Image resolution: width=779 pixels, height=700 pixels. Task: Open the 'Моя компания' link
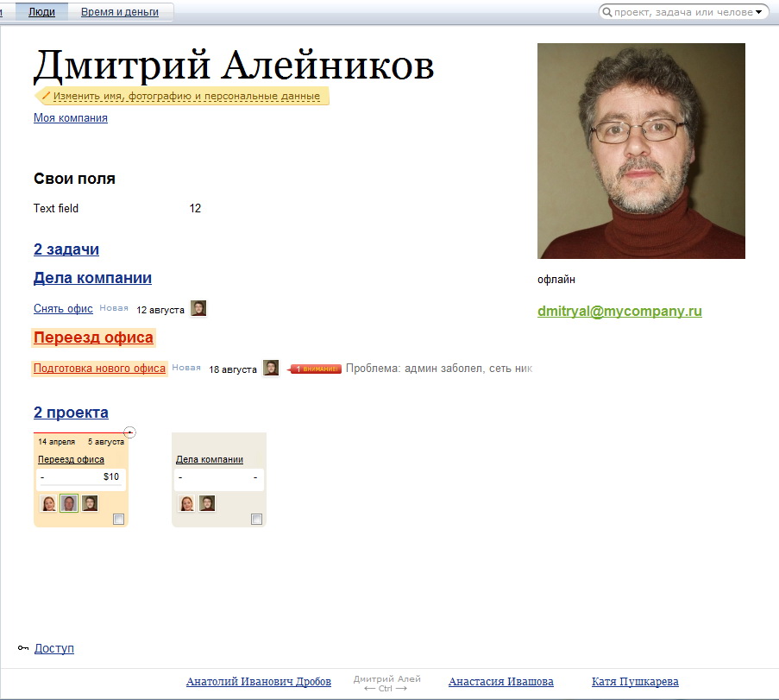pyautogui.click(x=71, y=118)
